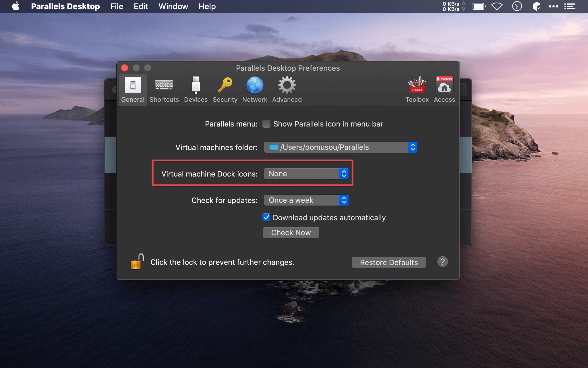This screenshot has height=368, width=588.
Task: Open Check for updates frequency dropdown
Action: tap(306, 200)
